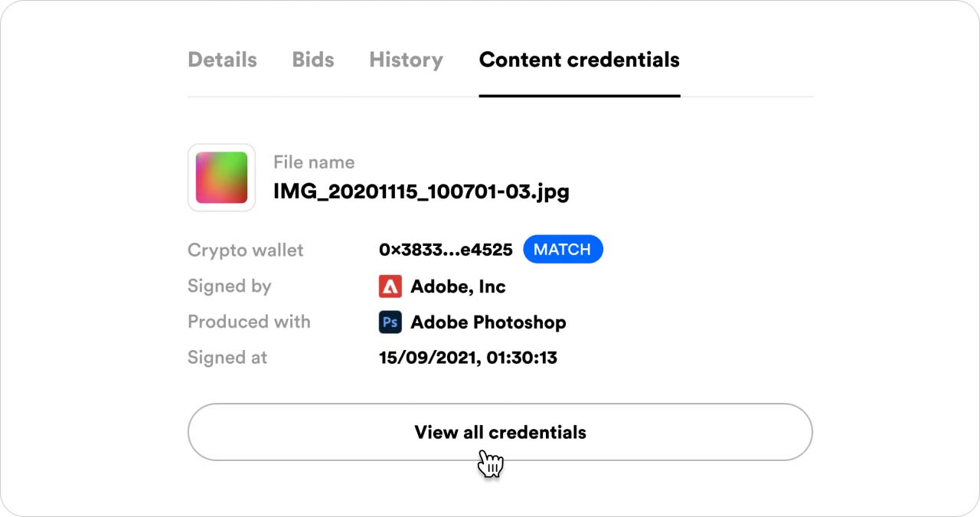Viewport: 980px width, 517px height.
Task: Click the Adobe logo icon
Action: pyautogui.click(x=390, y=286)
